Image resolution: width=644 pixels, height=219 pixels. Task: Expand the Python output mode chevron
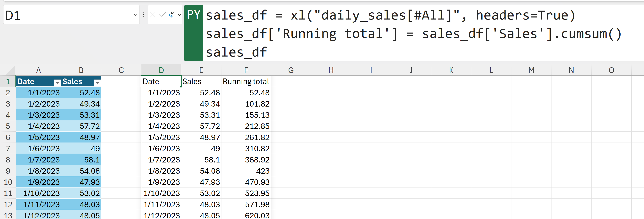coord(180,15)
